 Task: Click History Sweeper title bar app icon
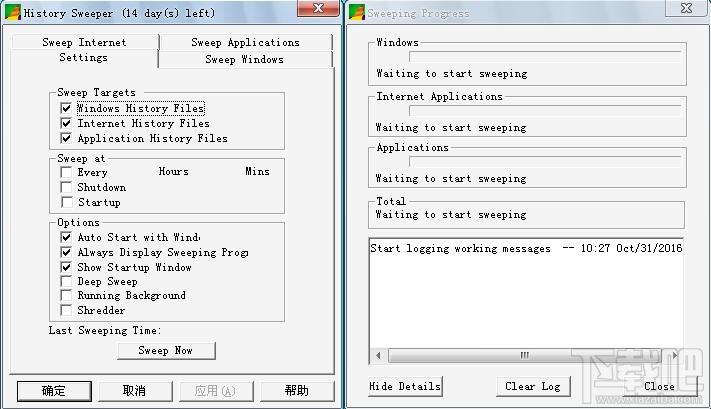[x=13, y=13]
